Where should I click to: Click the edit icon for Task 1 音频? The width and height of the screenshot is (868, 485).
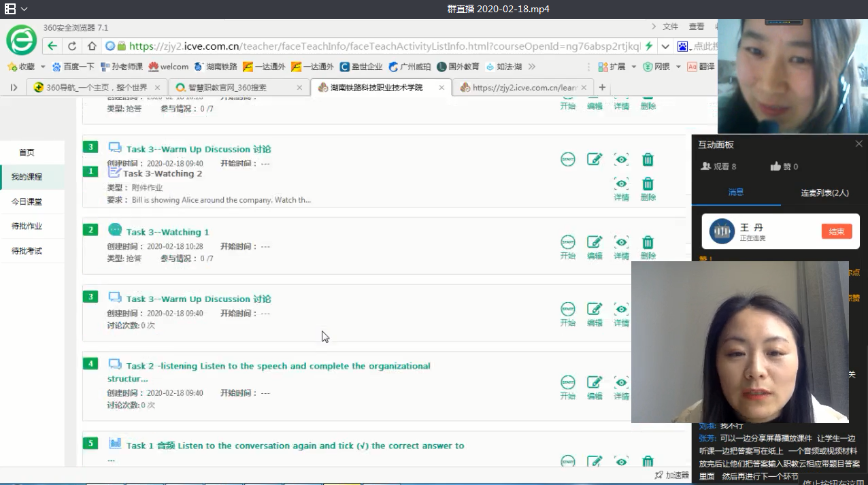(595, 462)
